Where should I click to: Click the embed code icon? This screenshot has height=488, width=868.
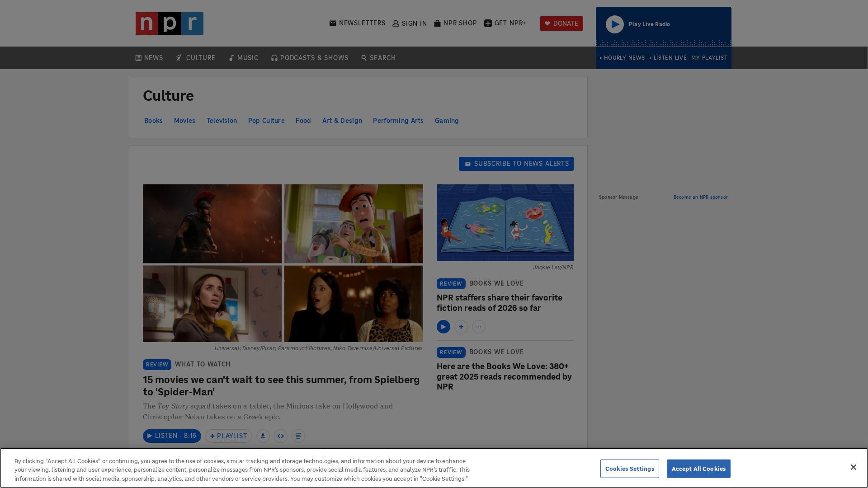[281, 436]
